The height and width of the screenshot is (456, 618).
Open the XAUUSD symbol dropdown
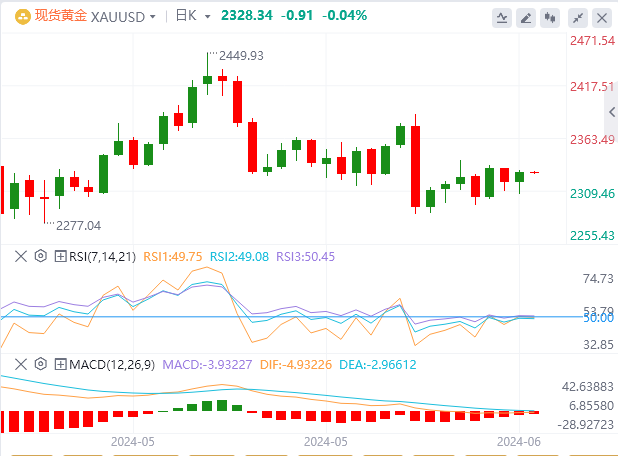(123, 16)
